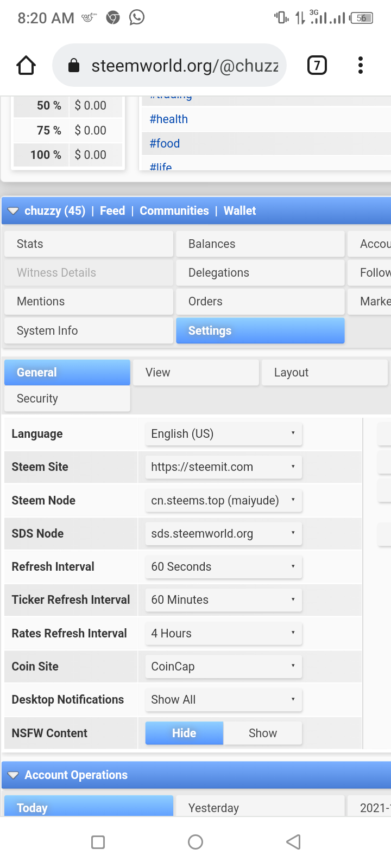
Task: Open the Witness Details tab
Action: pos(89,273)
